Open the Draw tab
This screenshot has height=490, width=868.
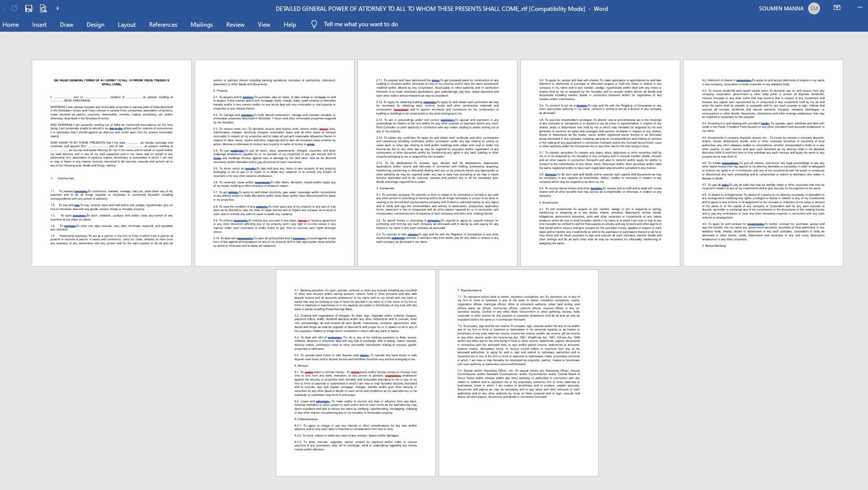(x=66, y=24)
